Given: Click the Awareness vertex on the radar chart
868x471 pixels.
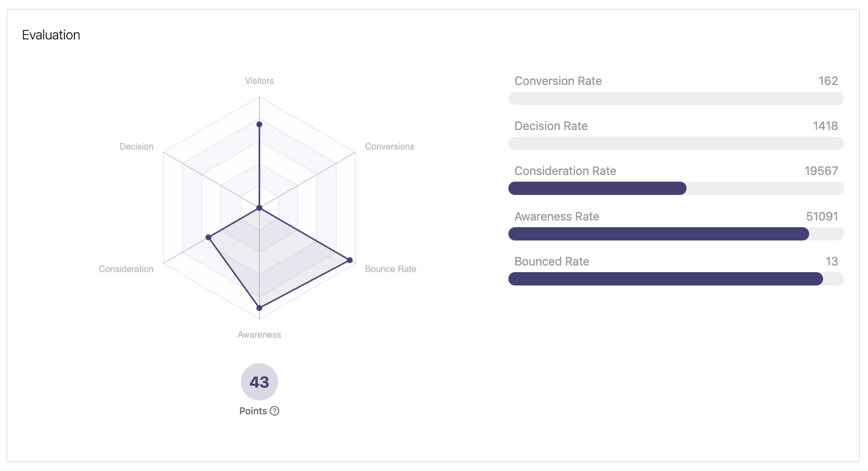Looking at the screenshot, I should [259, 307].
